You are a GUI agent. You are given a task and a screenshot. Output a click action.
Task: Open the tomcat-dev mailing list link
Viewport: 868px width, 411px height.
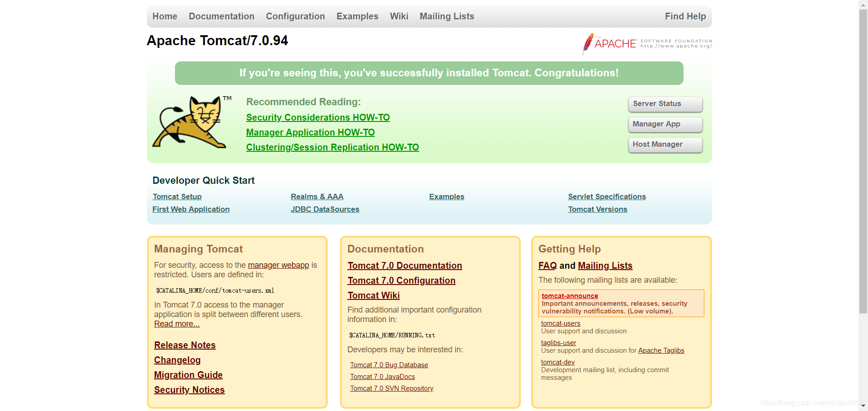tap(557, 362)
